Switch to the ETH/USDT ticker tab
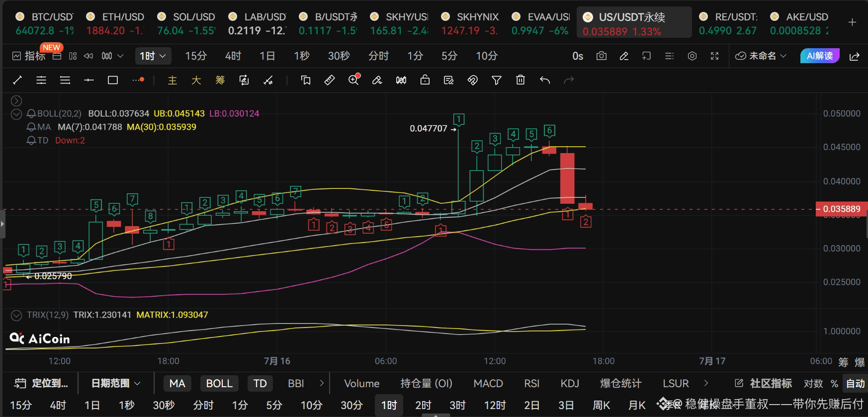Image resolution: width=868 pixels, height=417 pixels. point(115,23)
